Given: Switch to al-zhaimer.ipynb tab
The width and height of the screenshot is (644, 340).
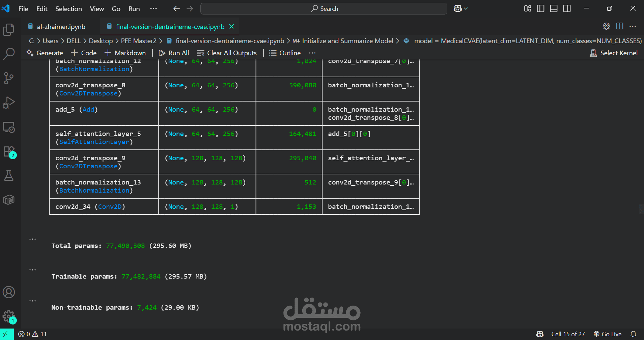Looking at the screenshot, I should pos(61,27).
